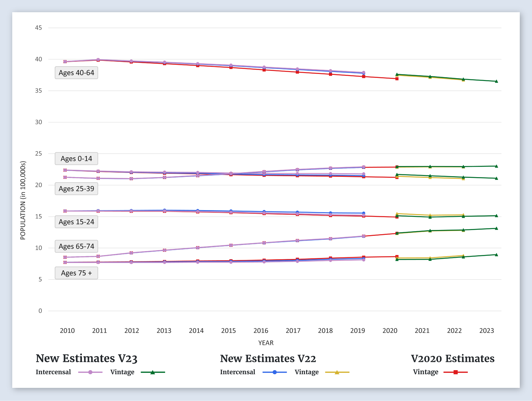Click the 2011 purple point on Ages 40-64 line
532x401 pixels.
coord(98,60)
